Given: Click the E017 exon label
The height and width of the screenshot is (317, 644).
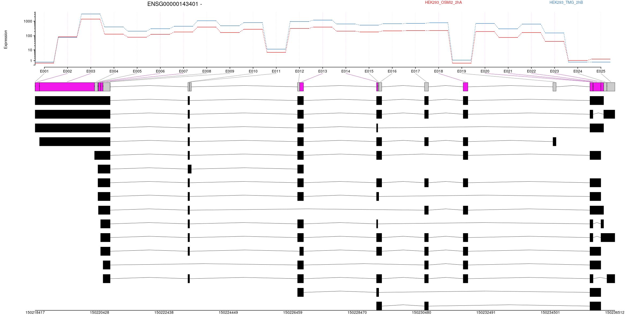Looking at the screenshot, I should pyautogui.click(x=415, y=71).
